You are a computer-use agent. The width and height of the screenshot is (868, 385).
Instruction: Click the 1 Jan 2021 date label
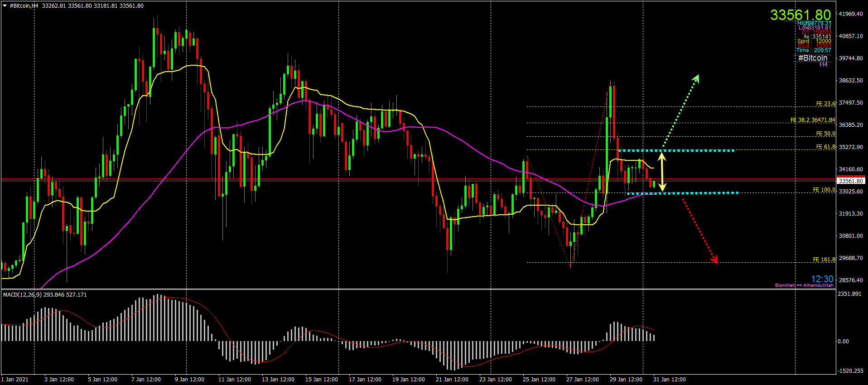point(15,380)
